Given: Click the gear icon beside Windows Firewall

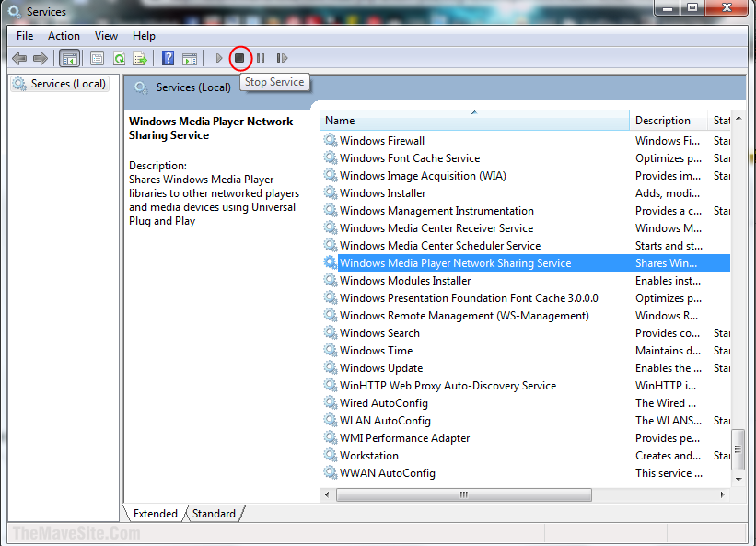Looking at the screenshot, I should click(x=331, y=140).
